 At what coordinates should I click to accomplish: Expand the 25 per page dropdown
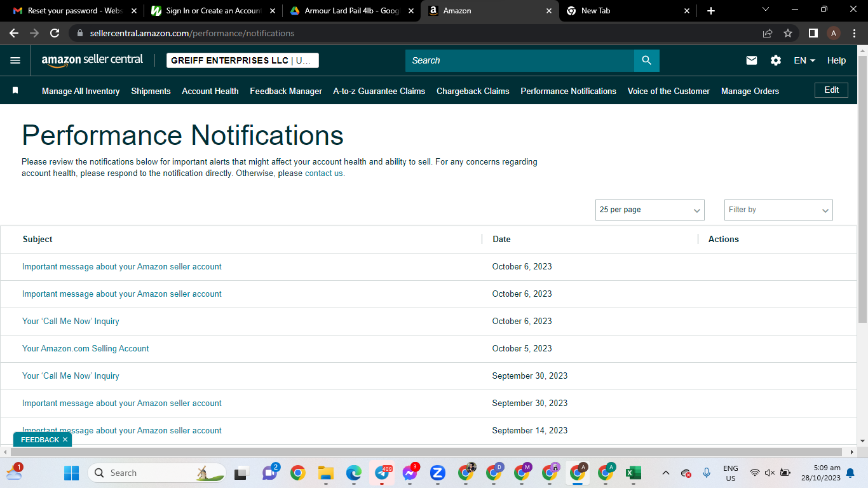click(x=650, y=210)
